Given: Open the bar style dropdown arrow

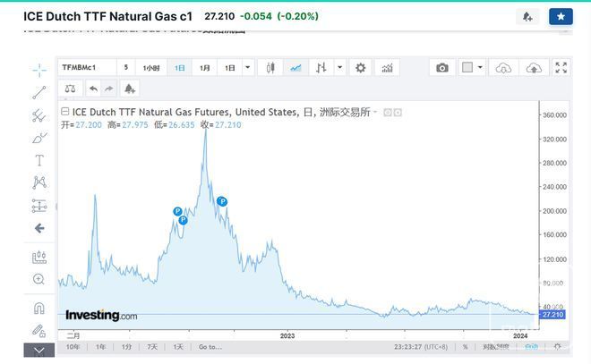Looking at the screenshot, I should click(x=340, y=68).
